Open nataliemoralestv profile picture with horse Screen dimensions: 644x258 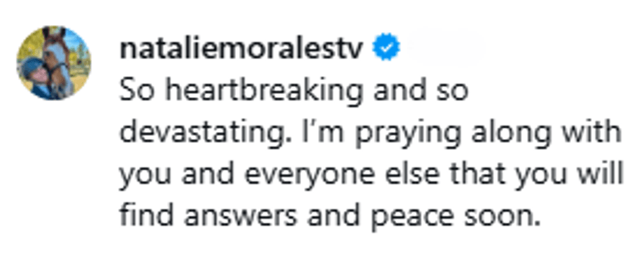(54, 63)
